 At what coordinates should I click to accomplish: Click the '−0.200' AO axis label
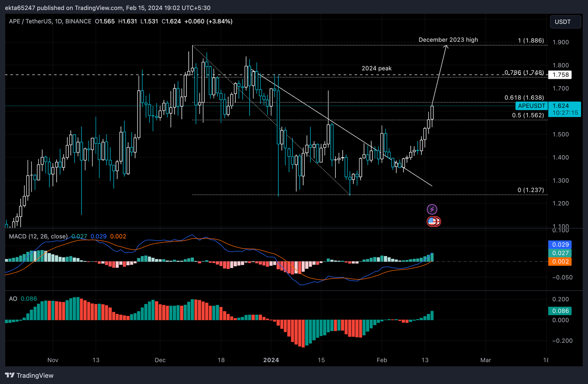coord(562,341)
